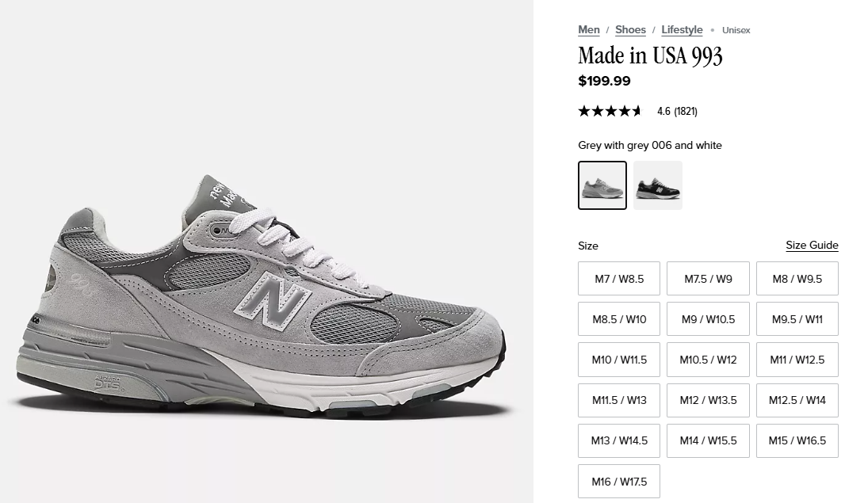Pick size M8 / W9.5
Image resolution: width=868 pixels, height=503 pixels.
point(797,279)
